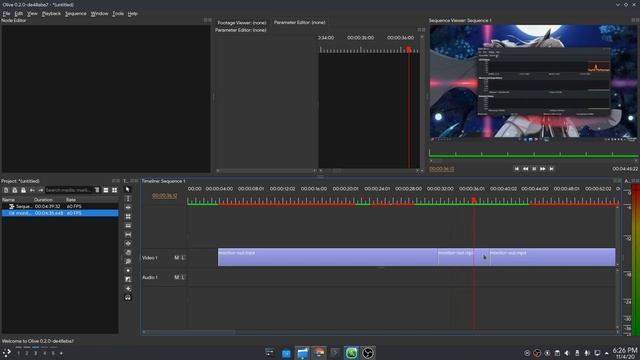
Task: Mute the Video 1 track
Action: [176, 258]
